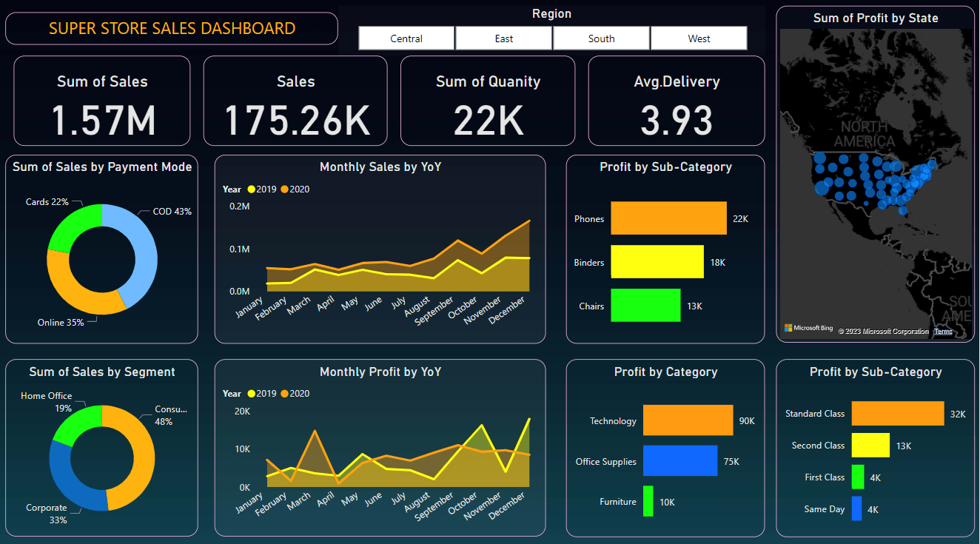This screenshot has height=544, width=980.
Task: Click the 32K label beside Standard Class
Action: [x=958, y=414]
